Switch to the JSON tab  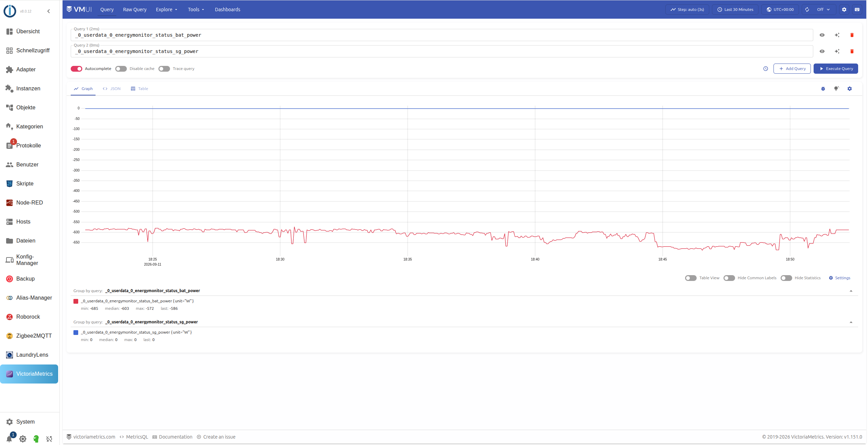pyautogui.click(x=112, y=89)
